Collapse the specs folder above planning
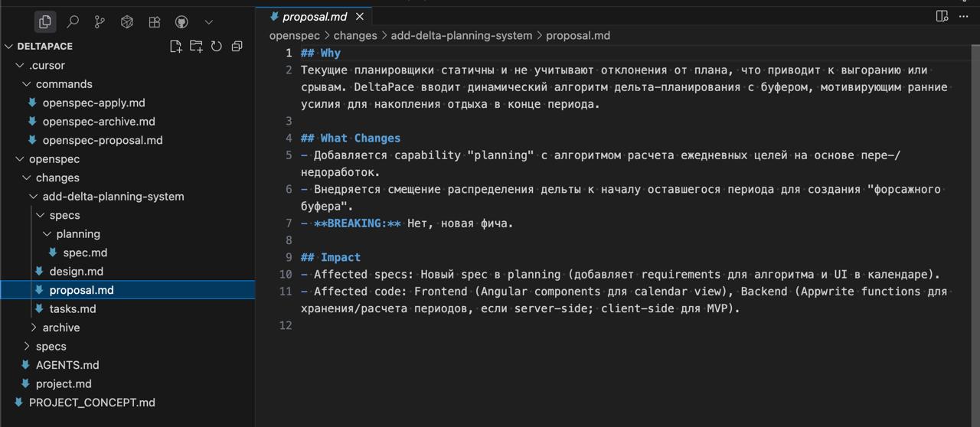 point(41,215)
